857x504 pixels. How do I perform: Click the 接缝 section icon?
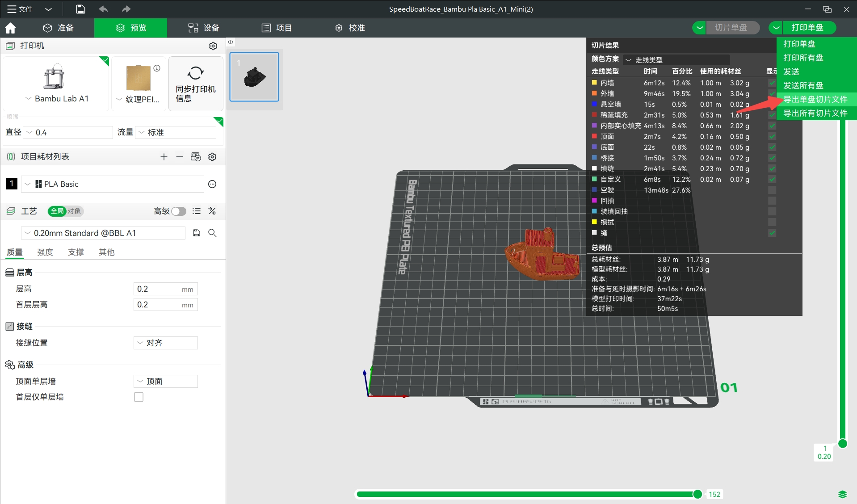[x=10, y=327]
